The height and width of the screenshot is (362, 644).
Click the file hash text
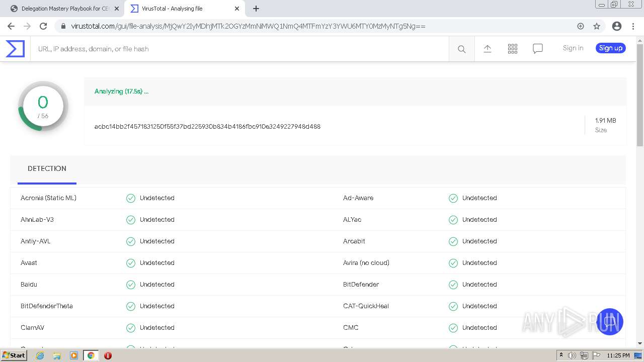point(207,127)
